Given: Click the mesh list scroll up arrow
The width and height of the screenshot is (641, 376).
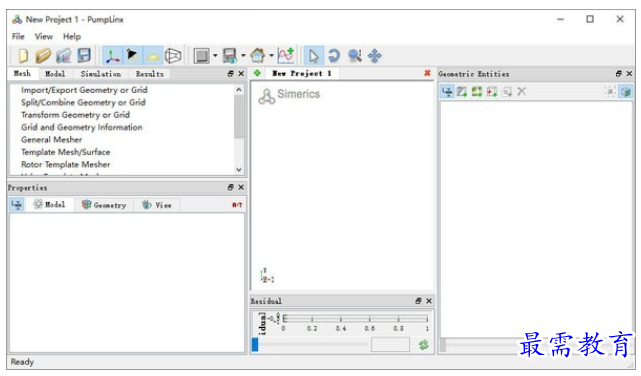Looking at the screenshot, I should pyautogui.click(x=239, y=90).
